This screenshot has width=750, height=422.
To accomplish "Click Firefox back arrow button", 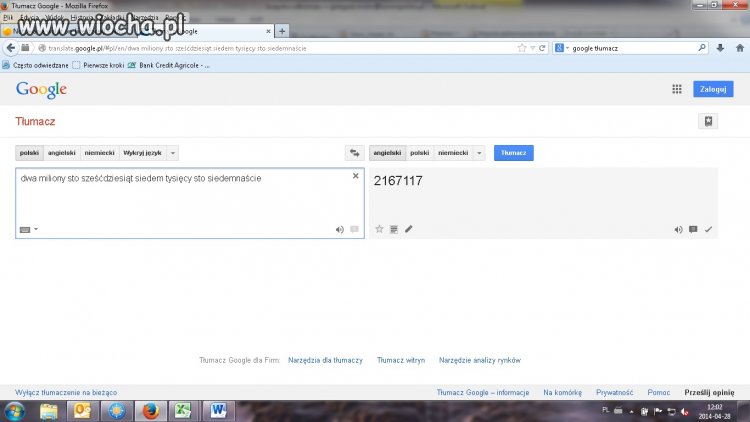I will tap(11, 48).
